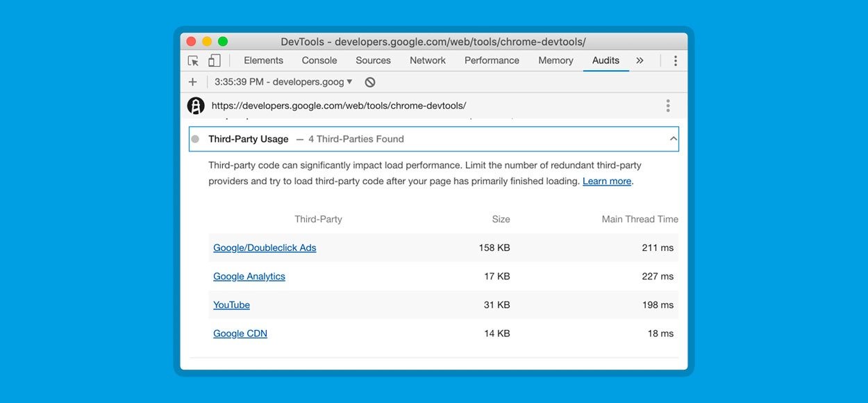
Task: Click the 17 KB size cell
Action: tap(497, 277)
